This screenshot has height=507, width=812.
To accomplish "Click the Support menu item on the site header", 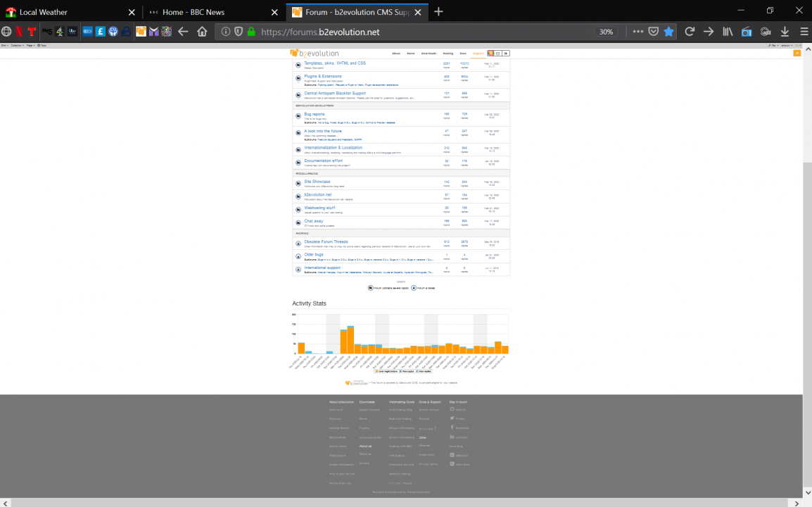I will [x=478, y=54].
